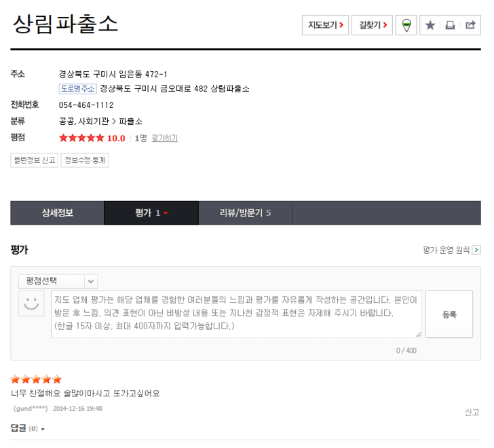Click the green map pin icon

point(406,25)
